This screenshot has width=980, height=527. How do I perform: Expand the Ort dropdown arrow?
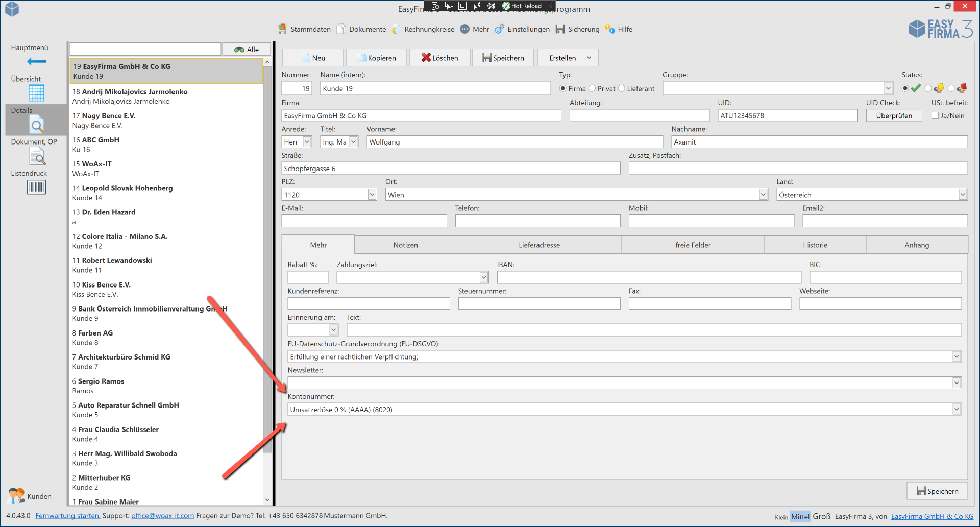[763, 195]
